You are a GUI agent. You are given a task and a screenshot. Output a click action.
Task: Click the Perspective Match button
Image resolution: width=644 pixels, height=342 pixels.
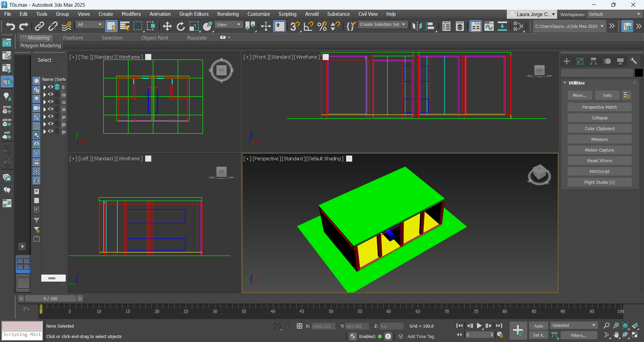599,107
